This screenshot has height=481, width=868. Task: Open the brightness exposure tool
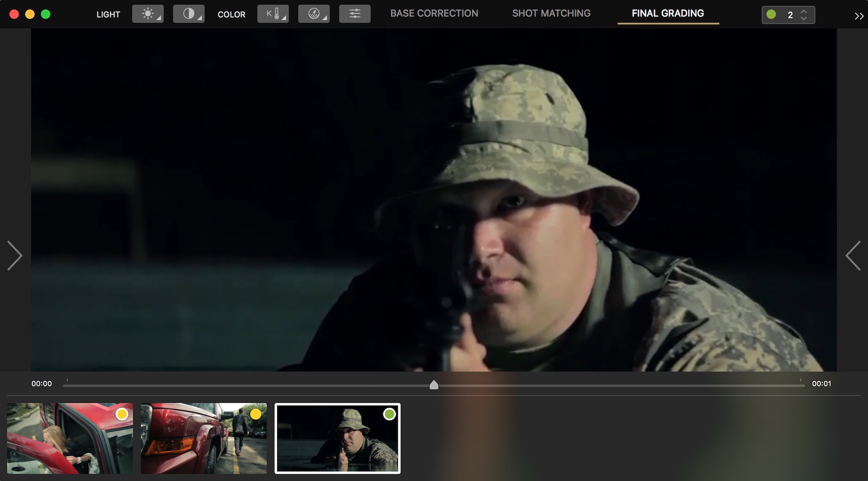148,14
